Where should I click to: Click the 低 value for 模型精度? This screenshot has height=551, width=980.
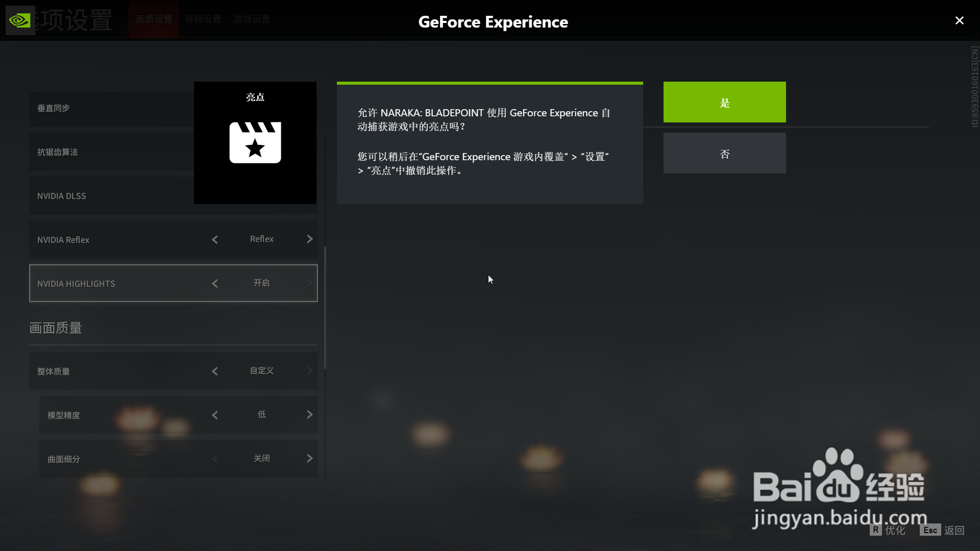point(262,414)
